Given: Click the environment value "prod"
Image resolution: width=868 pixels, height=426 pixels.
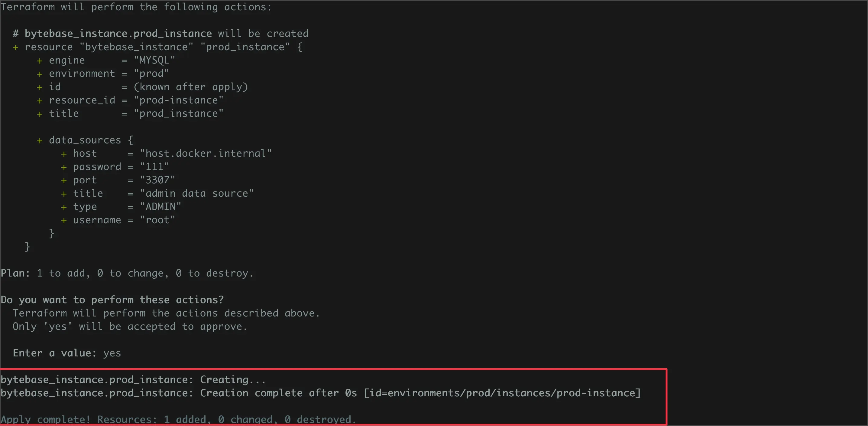Looking at the screenshot, I should click(x=151, y=74).
